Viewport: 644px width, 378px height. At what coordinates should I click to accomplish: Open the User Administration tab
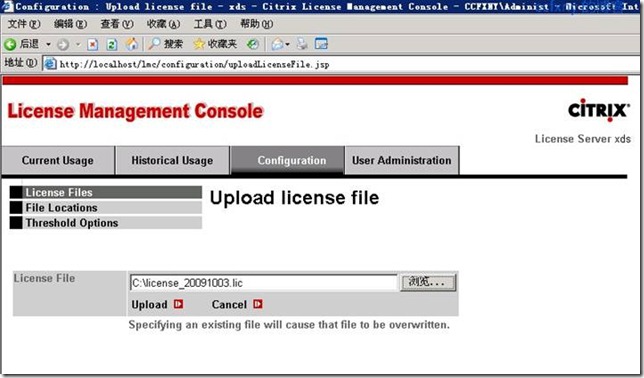(402, 160)
